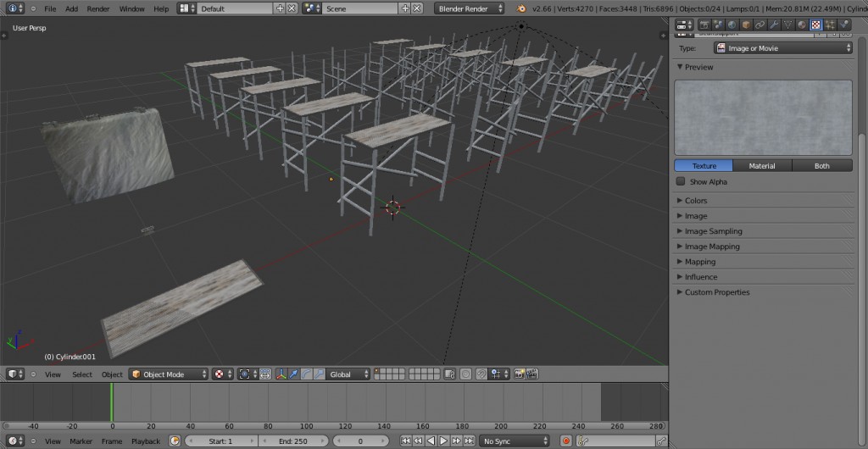868x449 pixels.
Task: Click the End: 250 frame field
Action: click(292, 441)
